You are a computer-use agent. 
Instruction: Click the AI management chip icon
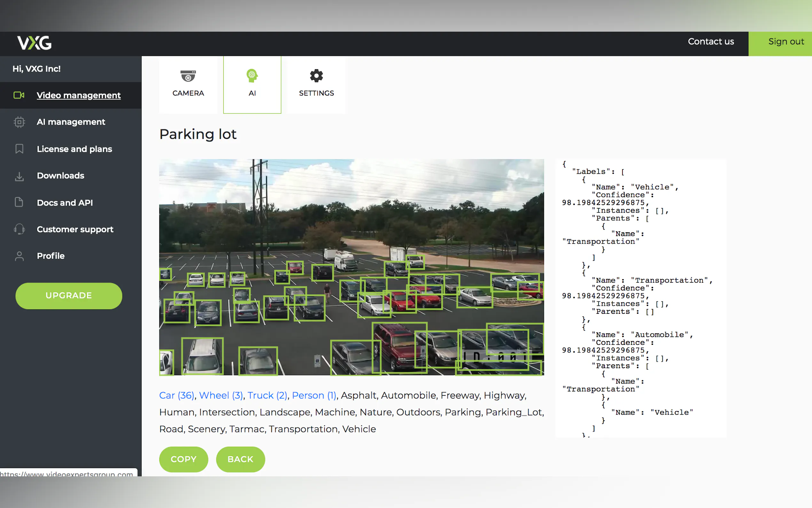coord(19,122)
